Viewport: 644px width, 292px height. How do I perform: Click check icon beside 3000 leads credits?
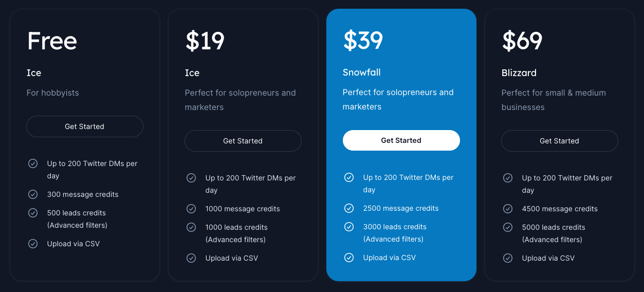349,227
